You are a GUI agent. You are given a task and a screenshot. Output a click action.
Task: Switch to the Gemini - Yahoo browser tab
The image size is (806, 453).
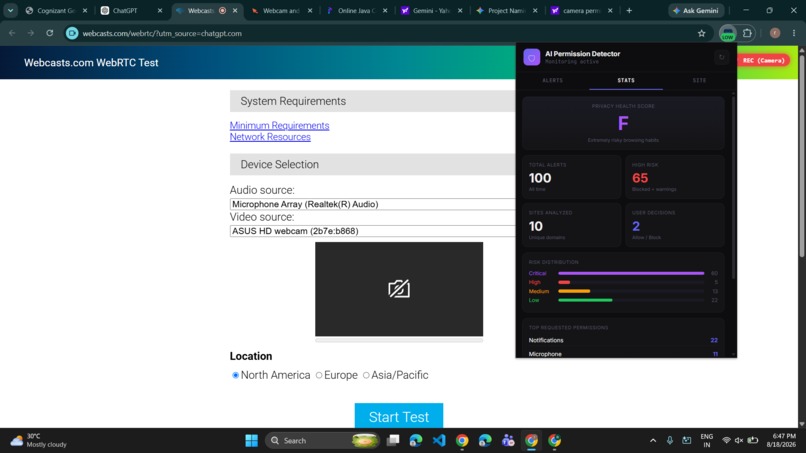click(431, 10)
